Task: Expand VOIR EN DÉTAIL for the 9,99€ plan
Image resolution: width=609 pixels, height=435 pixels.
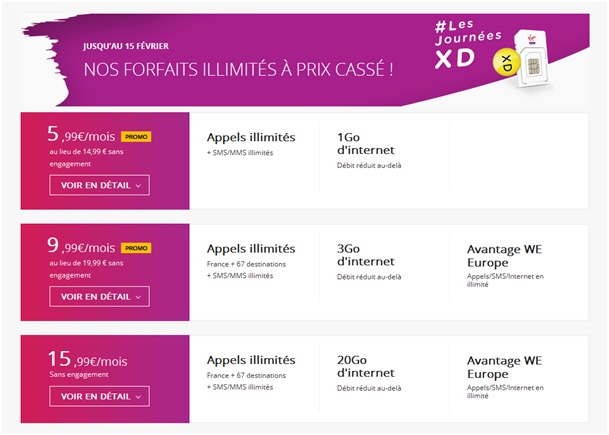Action: 105,296
